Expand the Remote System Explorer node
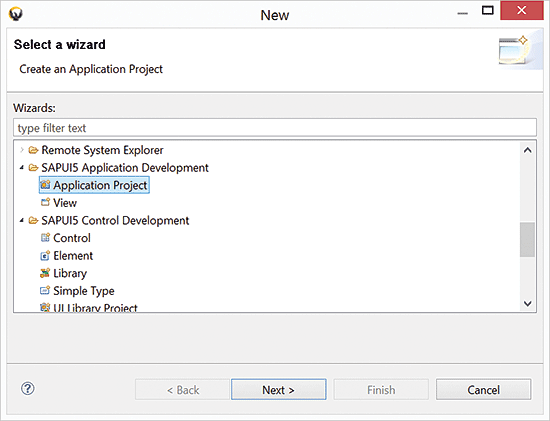This screenshot has height=421, width=550. coord(22,150)
